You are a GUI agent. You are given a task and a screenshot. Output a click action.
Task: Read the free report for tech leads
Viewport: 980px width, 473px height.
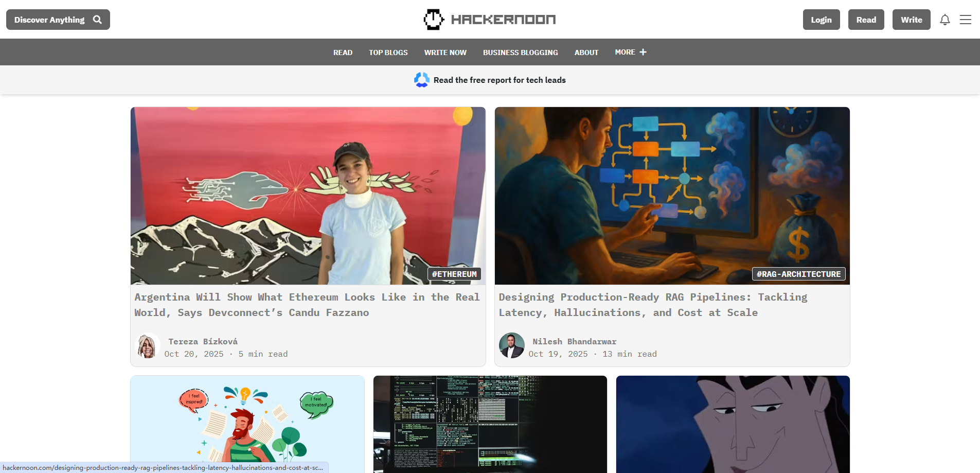tap(499, 80)
